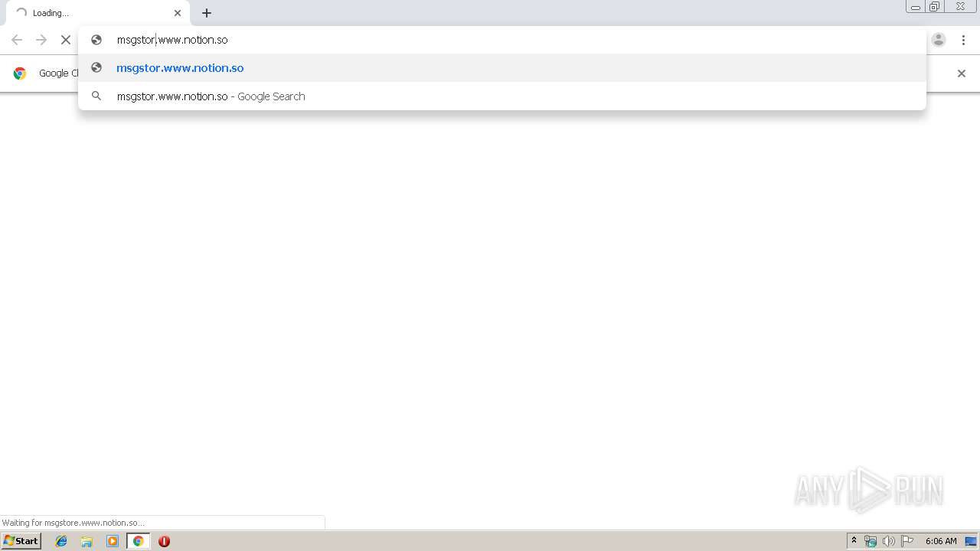The height and width of the screenshot is (551, 980).
Task: Launch Internet Explorer from taskbar
Action: tap(61, 541)
